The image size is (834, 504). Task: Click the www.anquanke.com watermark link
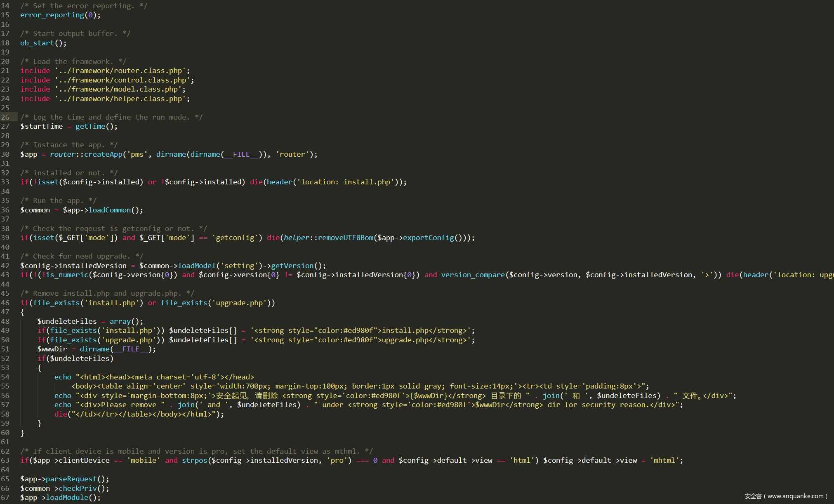795,496
